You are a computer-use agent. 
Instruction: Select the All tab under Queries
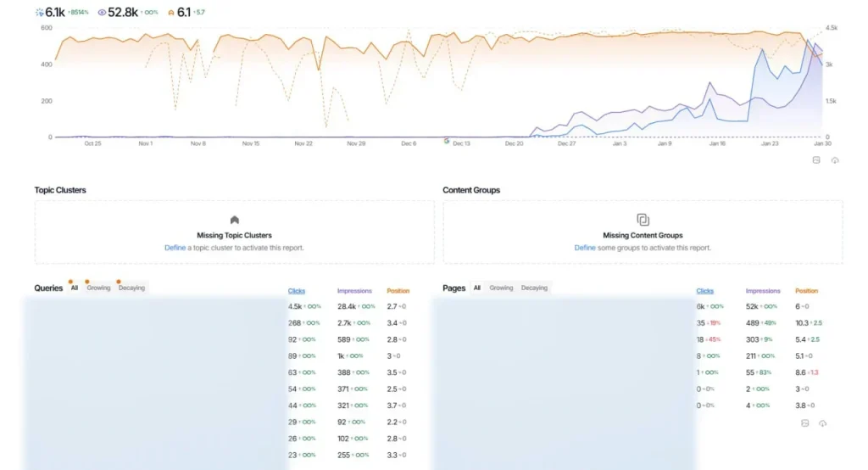[74, 288]
